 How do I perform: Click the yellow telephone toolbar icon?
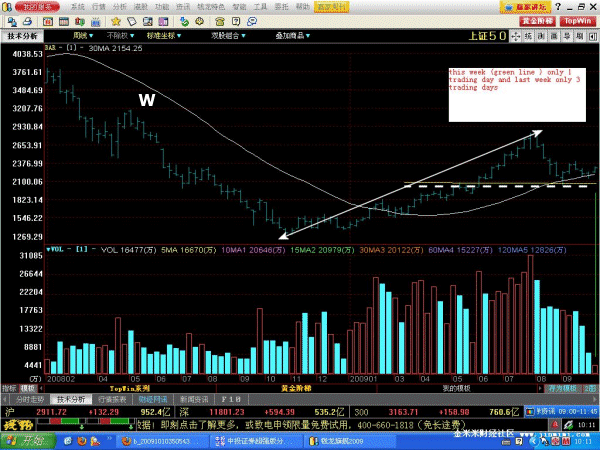click(x=220, y=21)
